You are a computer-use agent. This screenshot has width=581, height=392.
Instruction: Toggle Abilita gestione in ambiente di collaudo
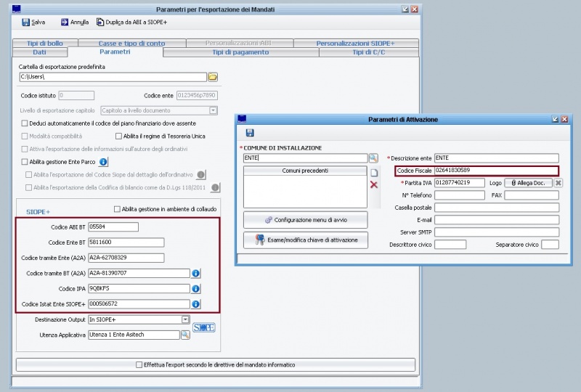tap(117, 209)
